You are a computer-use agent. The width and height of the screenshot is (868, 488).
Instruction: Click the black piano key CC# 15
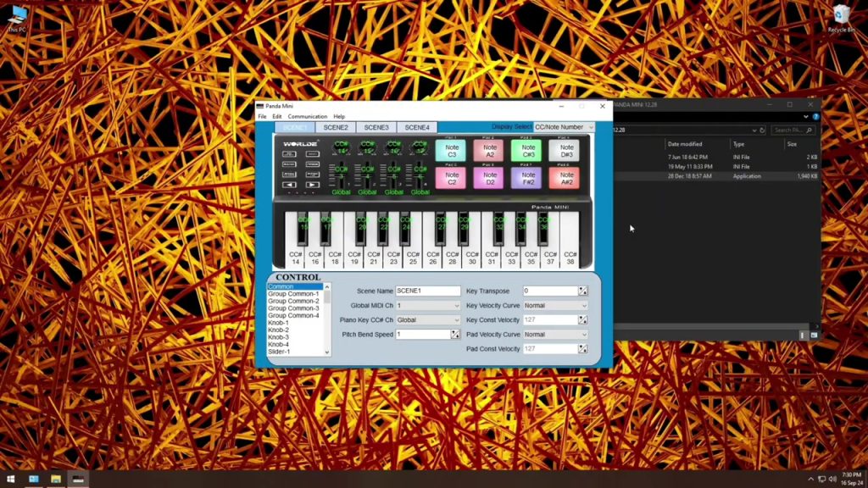(x=303, y=228)
